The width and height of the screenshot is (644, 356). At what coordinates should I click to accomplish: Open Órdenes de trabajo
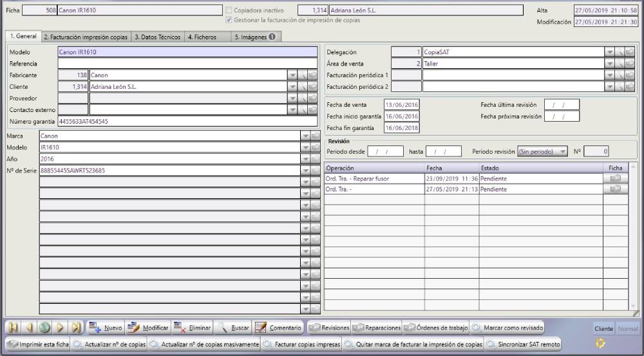click(436, 328)
